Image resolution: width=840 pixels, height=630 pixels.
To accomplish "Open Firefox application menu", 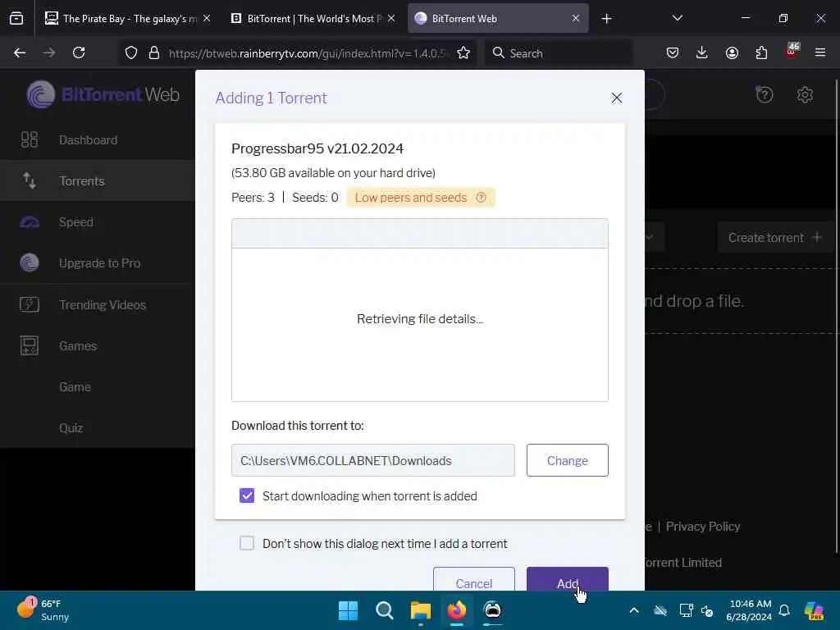I will [x=820, y=52].
